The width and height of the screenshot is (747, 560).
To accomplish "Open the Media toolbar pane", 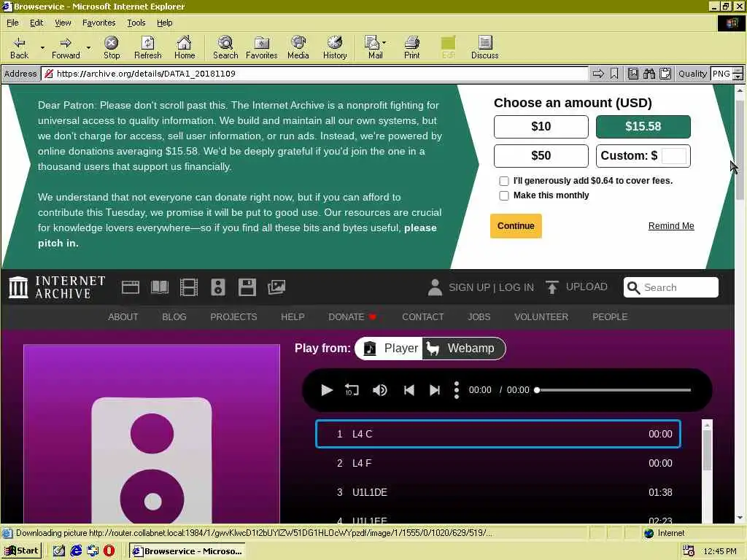I will pyautogui.click(x=298, y=47).
